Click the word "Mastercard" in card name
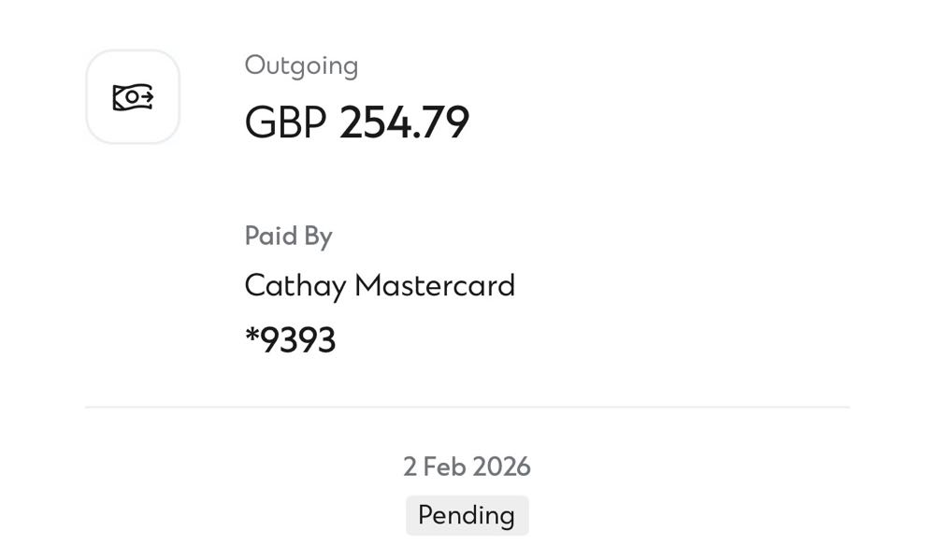Screen dimensions: 935x560 click(x=435, y=285)
